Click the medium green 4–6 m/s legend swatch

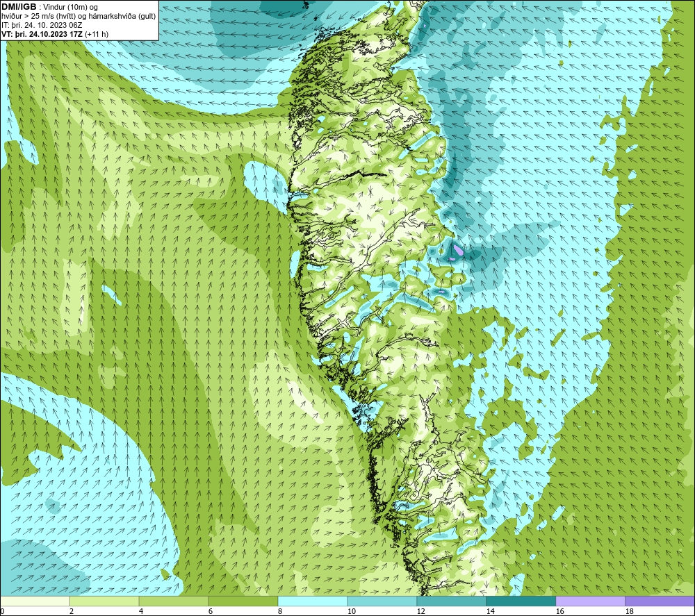174,601
